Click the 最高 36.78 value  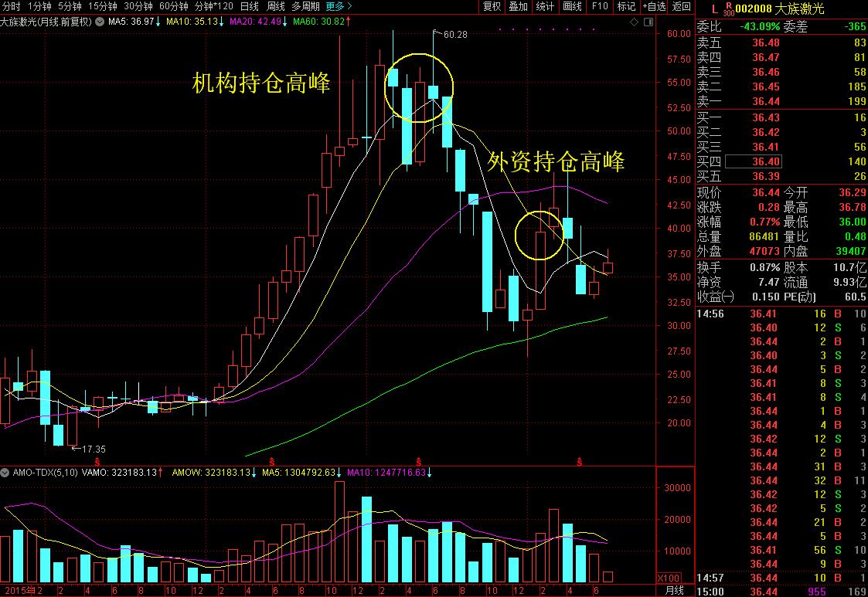click(x=853, y=207)
